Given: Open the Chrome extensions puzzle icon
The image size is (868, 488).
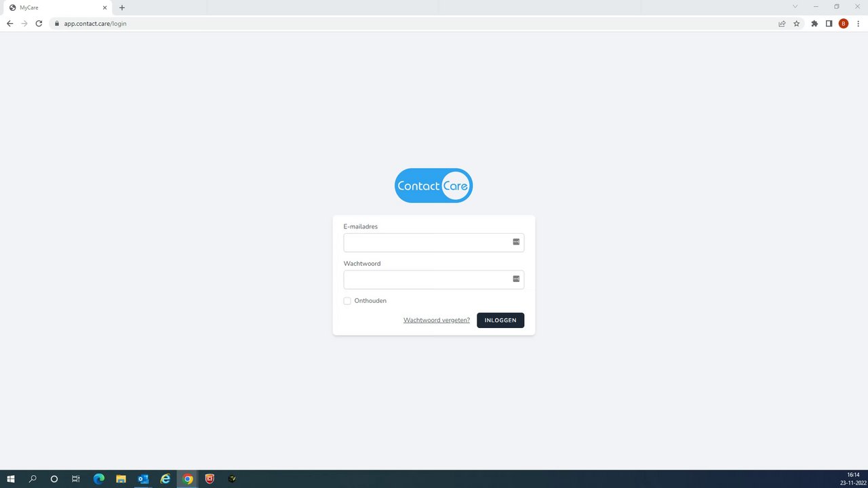Looking at the screenshot, I should point(814,23).
